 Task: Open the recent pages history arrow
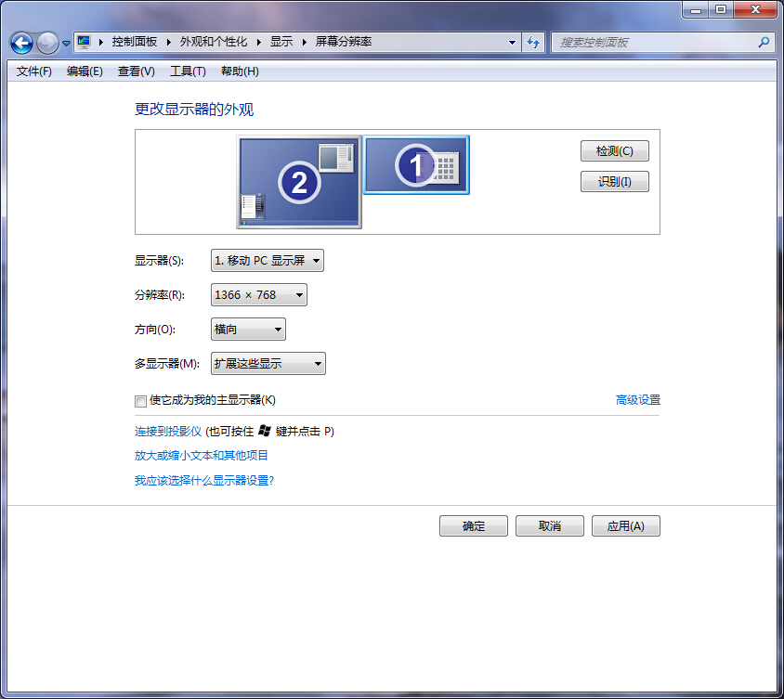(66, 44)
